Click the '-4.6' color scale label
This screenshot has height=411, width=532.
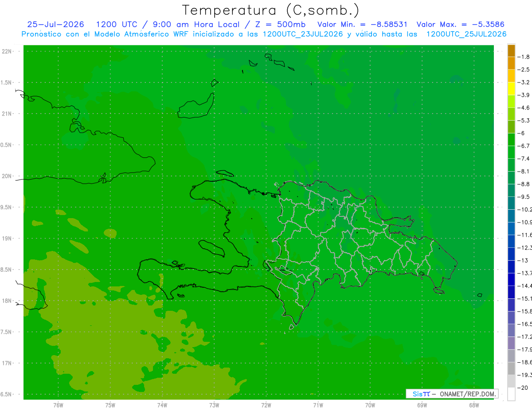tap(524, 108)
